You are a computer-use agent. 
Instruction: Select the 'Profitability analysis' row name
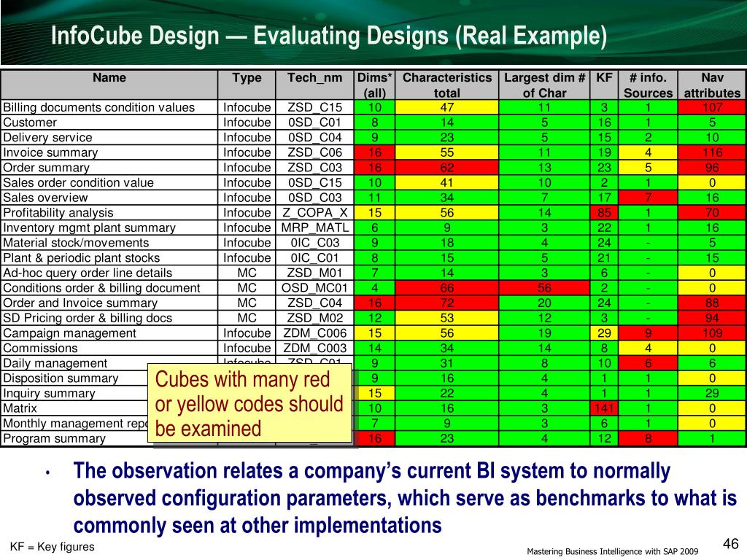click(58, 213)
